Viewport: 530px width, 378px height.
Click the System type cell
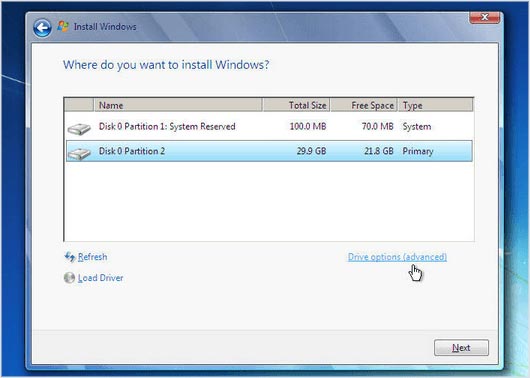tap(417, 127)
